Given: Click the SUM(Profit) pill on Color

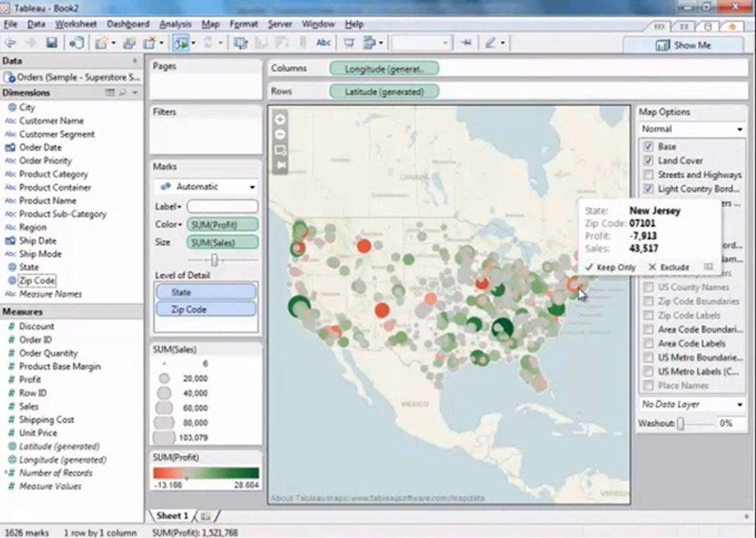Looking at the screenshot, I should [x=222, y=225].
